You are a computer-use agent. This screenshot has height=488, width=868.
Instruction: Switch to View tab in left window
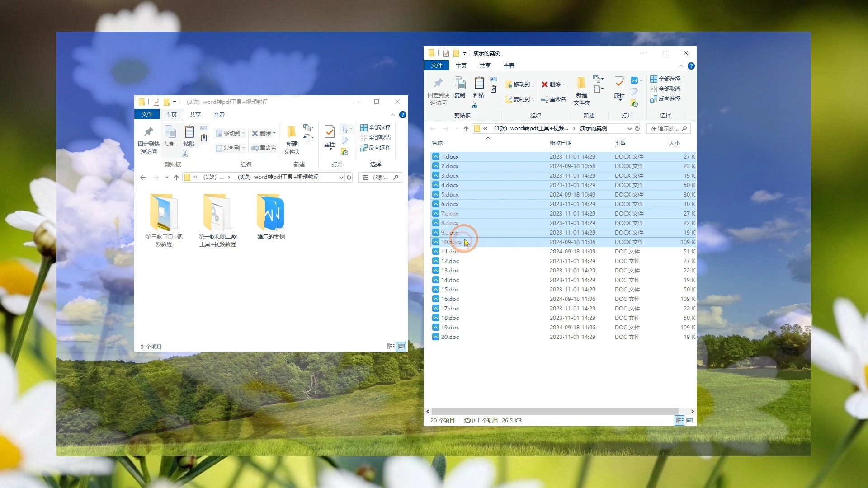pyautogui.click(x=219, y=115)
